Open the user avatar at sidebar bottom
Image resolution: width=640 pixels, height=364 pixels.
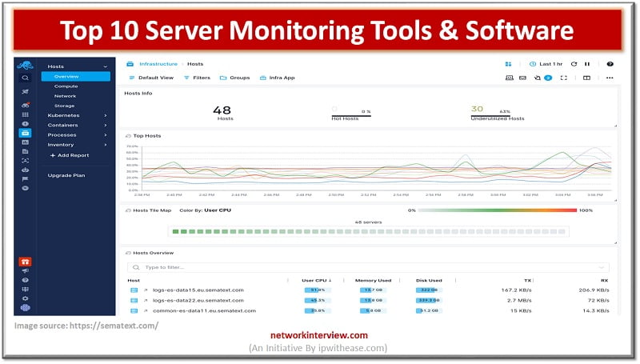coord(26,308)
